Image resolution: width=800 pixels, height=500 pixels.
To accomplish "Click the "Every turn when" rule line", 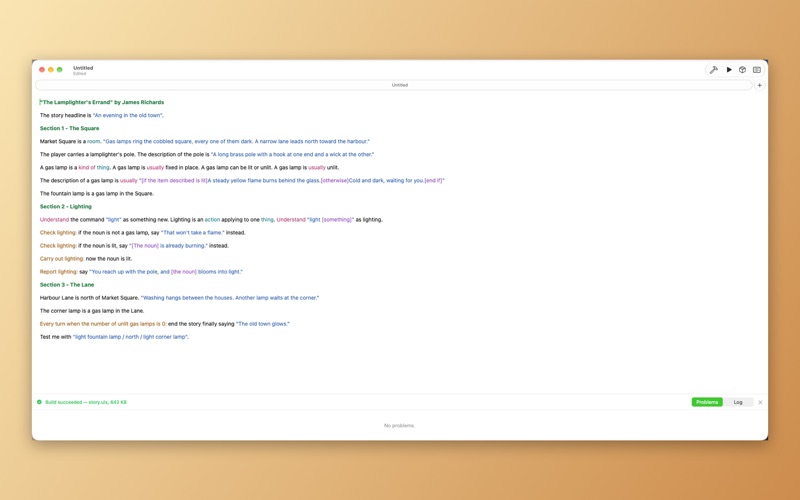I will [x=164, y=323].
